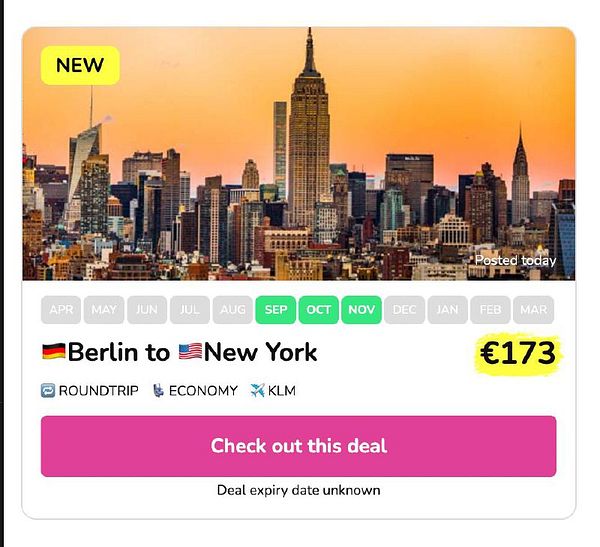
Task: Click the United States flag icon
Action: point(190,351)
